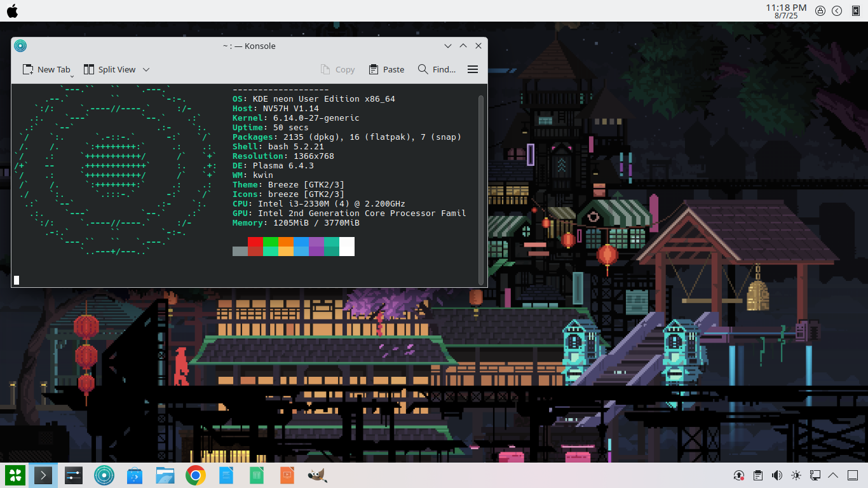This screenshot has height=488, width=868.
Task: Click the 'Memory: 1205MiB / 3770MiB' line
Action: (296, 223)
